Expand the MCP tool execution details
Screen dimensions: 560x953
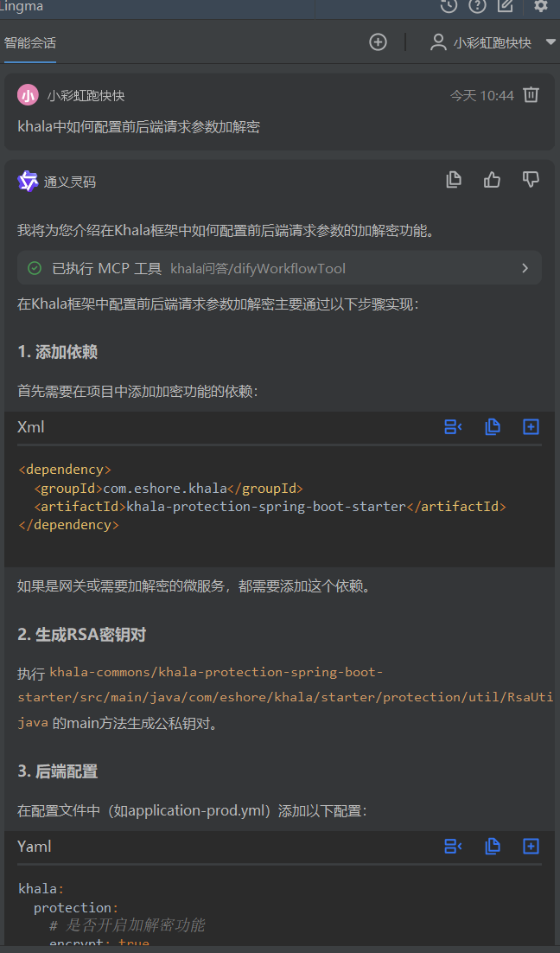(525, 268)
